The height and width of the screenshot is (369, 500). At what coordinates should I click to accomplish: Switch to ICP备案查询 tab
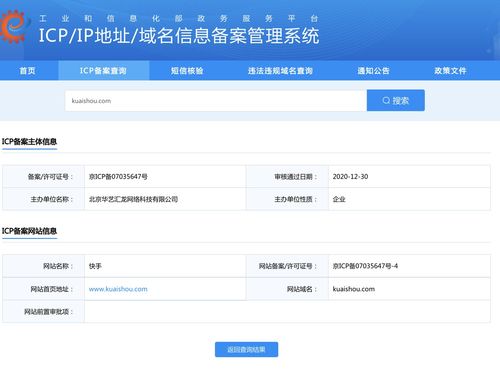pos(103,71)
